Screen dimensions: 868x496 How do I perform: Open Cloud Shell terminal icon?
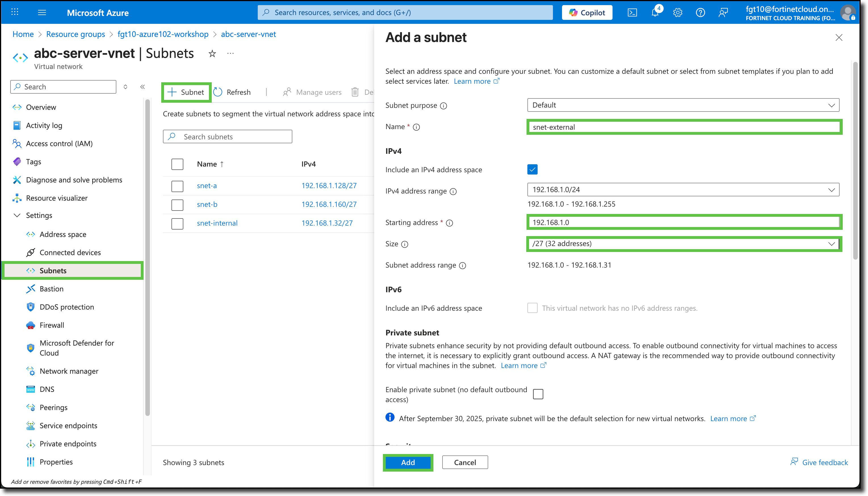coord(633,12)
